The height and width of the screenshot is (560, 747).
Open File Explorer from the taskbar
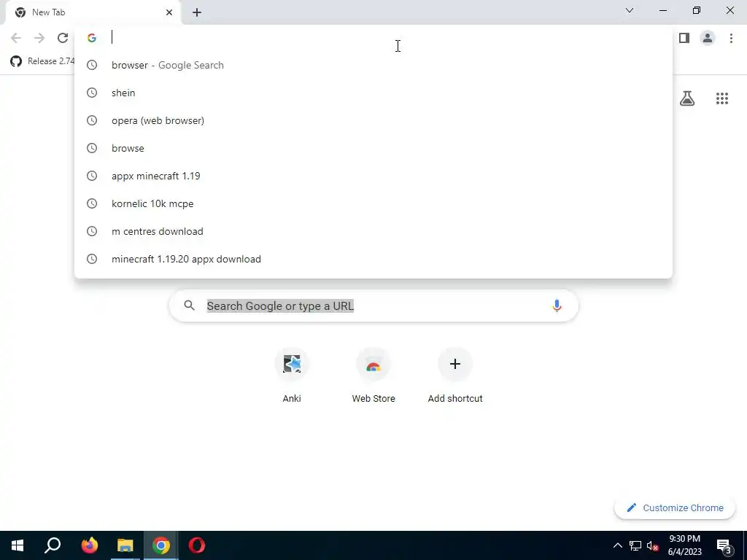125,545
